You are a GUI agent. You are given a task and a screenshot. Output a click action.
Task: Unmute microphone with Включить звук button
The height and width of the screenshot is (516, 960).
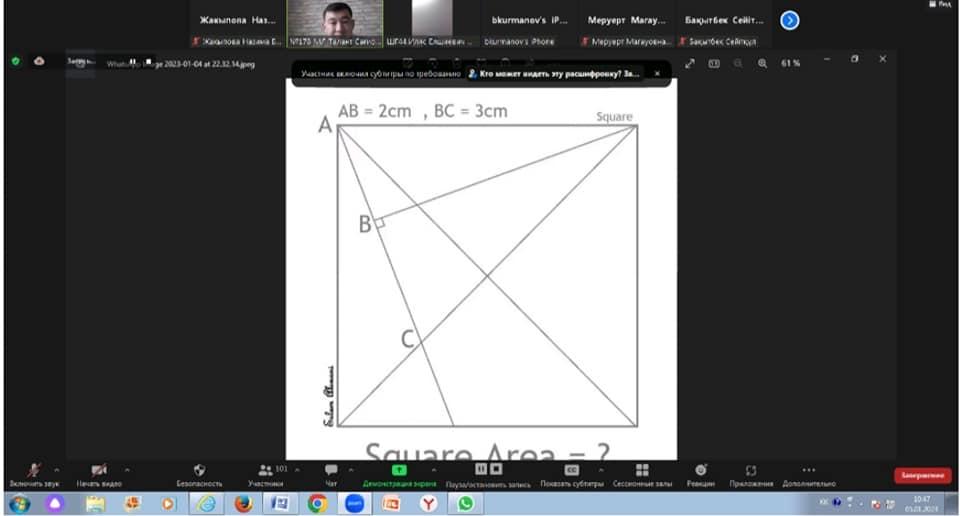point(31,471)
